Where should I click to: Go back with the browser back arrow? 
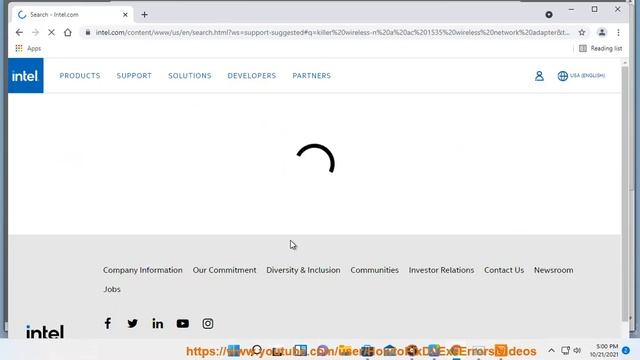click(19, 32)
